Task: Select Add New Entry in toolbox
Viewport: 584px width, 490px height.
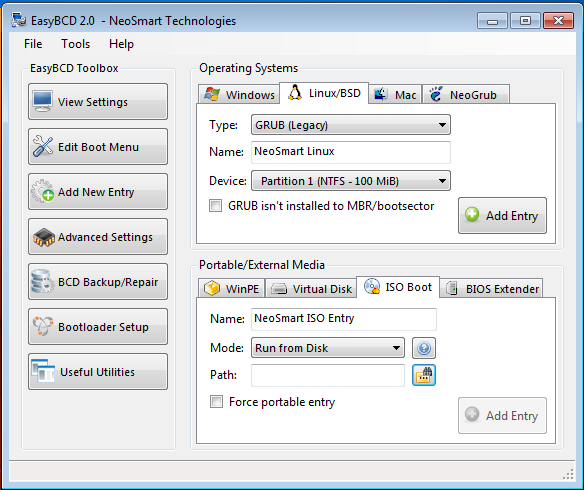Action: 98,192
